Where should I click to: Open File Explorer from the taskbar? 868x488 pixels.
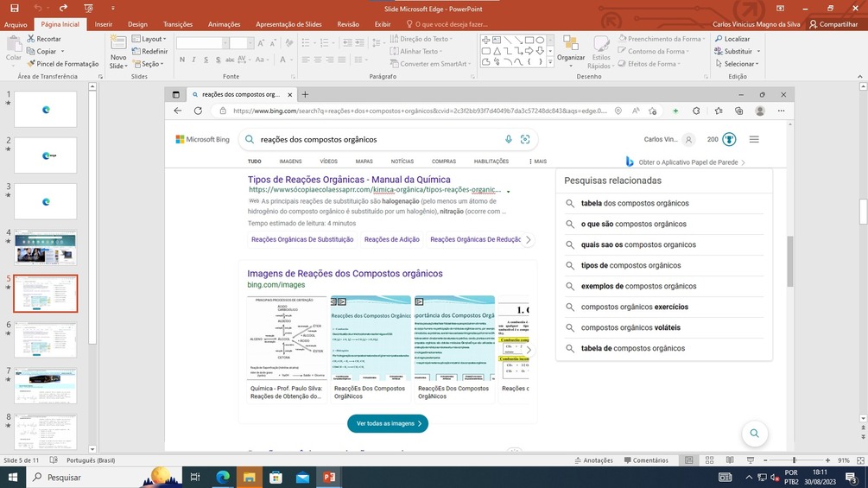pyautogui.click(x=249, y=477)
